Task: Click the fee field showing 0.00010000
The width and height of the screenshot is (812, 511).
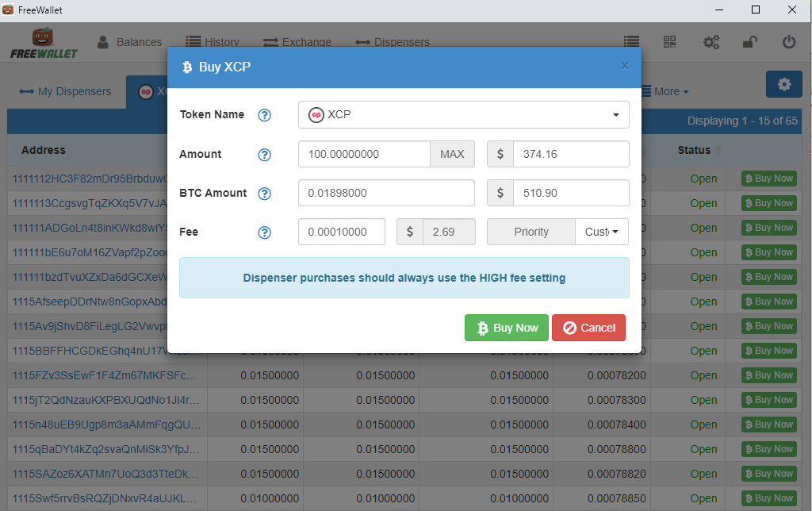Action: [x=342, y=232]
